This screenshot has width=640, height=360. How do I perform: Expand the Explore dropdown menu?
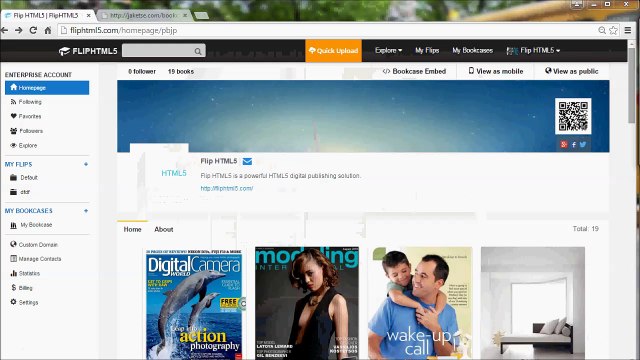(x=389, y=50)
